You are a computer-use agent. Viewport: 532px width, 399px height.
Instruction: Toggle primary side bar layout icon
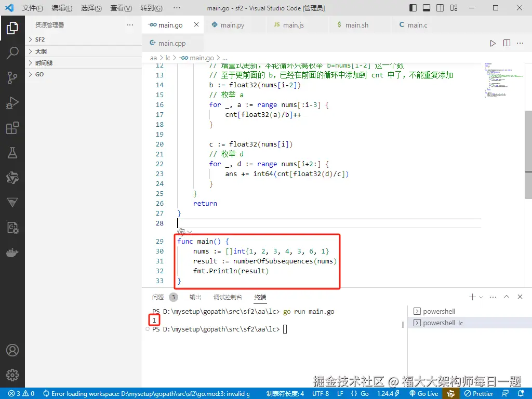coord(413,8)
